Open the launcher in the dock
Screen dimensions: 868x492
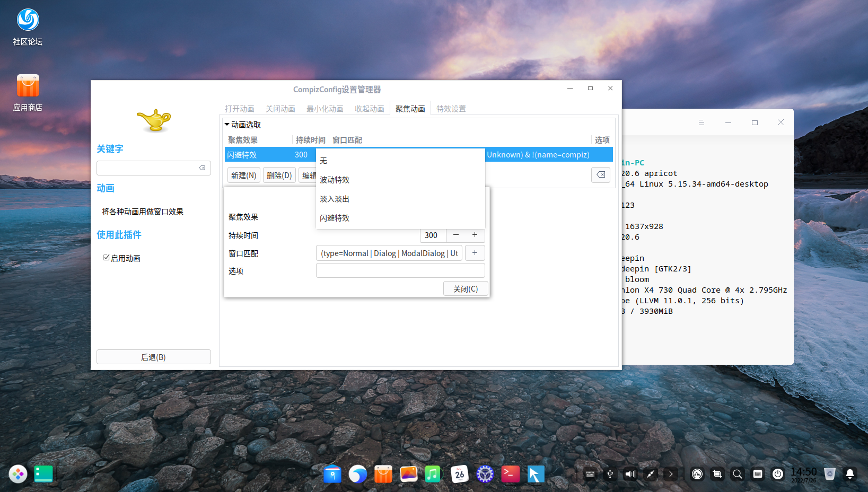18,474
